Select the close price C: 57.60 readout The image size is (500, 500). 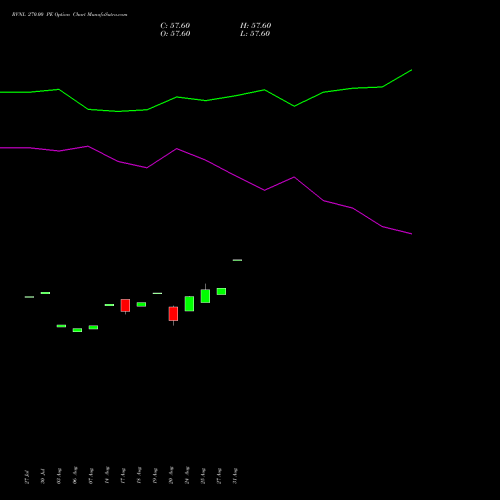click(175, 26)
